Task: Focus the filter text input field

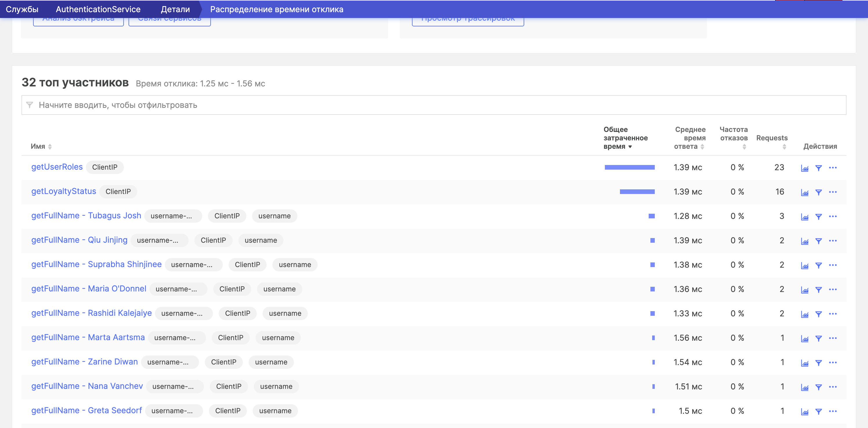Action: coord(433,105)
